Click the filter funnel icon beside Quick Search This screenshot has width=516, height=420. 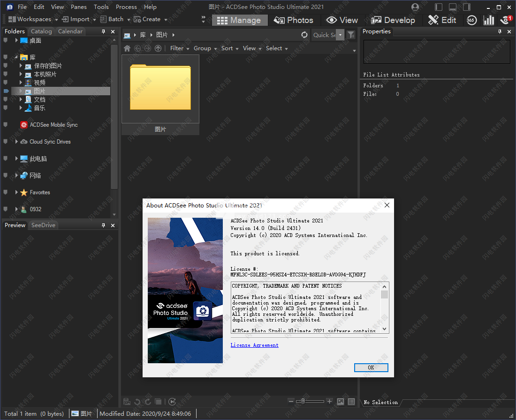click(x=351, y=35)
